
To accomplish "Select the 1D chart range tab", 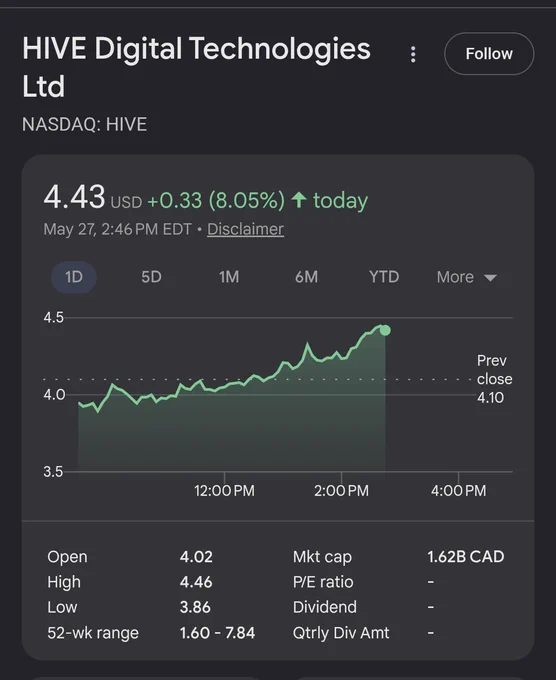I will (x=74, y=277).
